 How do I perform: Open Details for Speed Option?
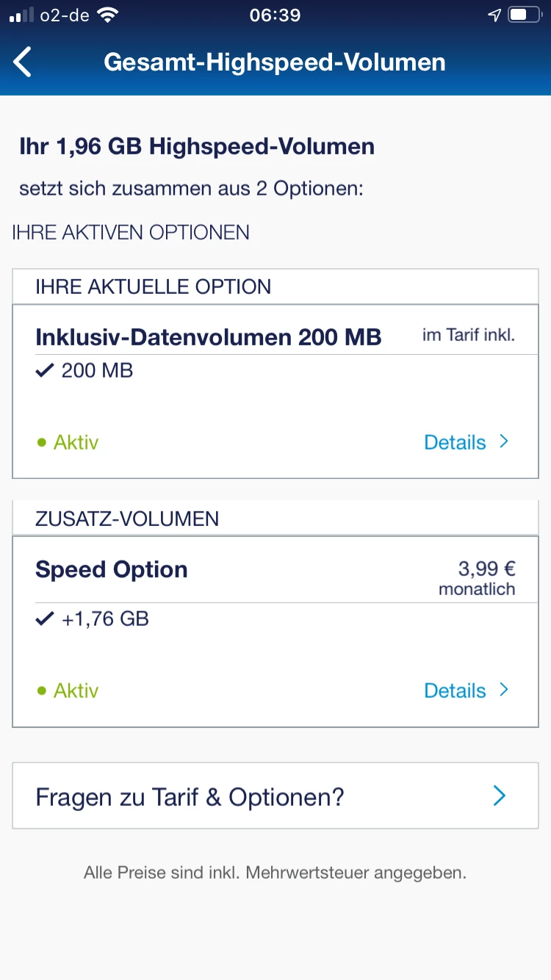pos(455,691)
